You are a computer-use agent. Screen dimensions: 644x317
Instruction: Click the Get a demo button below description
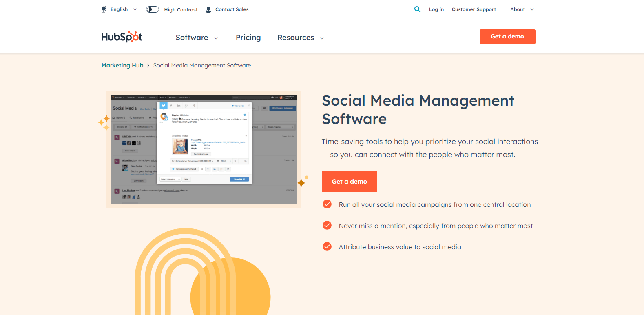coord(350,182)
